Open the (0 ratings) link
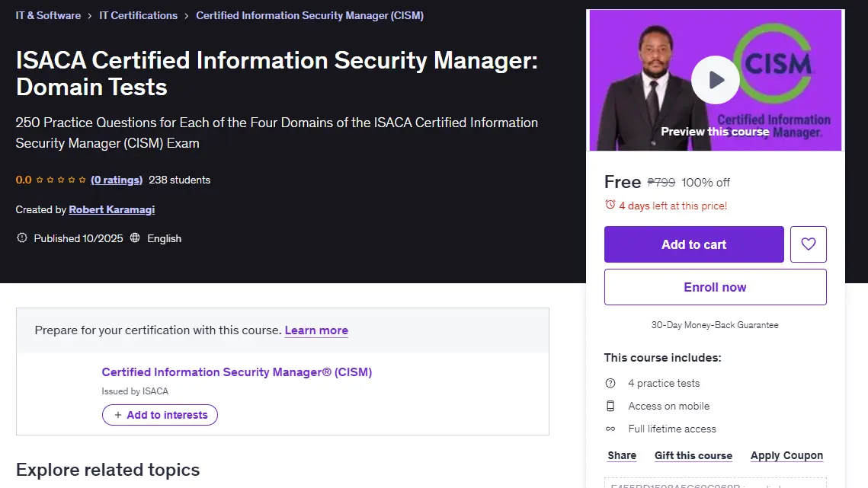Screen dimensions: 868x488 117,180
